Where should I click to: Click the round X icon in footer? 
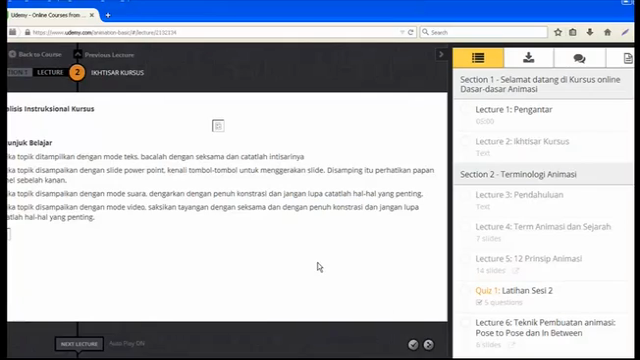coord(429,344)
